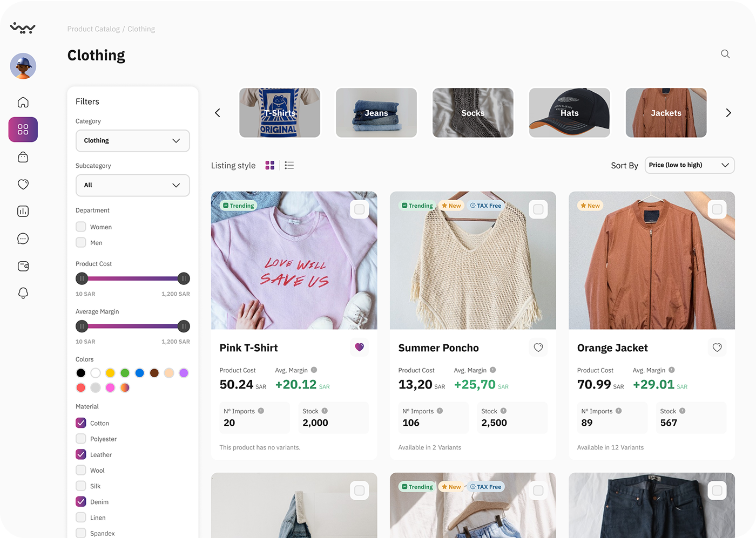Image resolution: width=756 pixels, height=538 pixels.
Task: Select the Summer Poncho card checkbox
Action: 538,209
